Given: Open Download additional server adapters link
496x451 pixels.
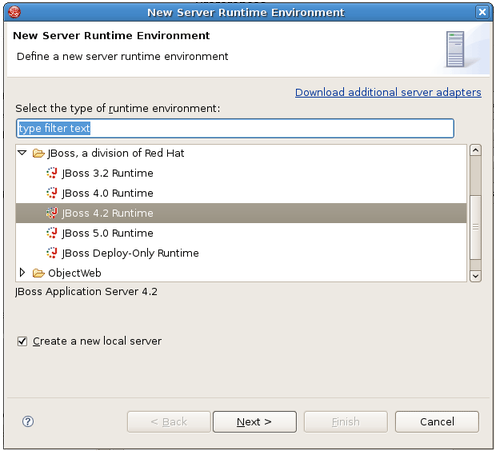Looking at the screenshot, I should tap(388, 92).
